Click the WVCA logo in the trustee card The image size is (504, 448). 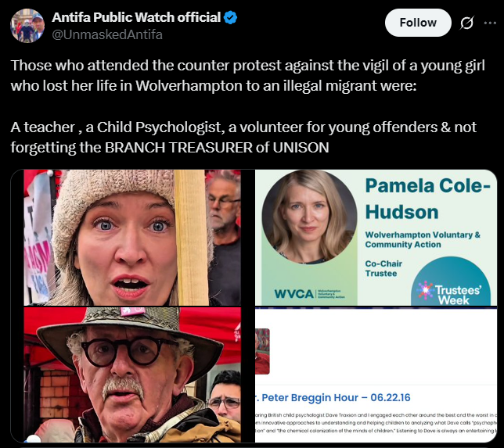[309, 293]
